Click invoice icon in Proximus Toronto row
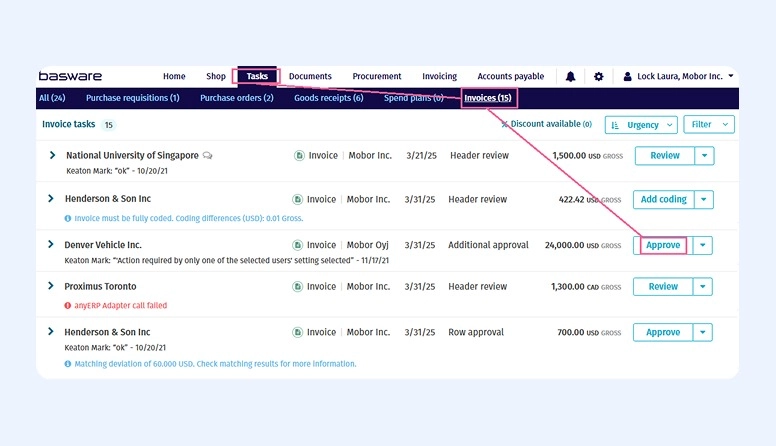Image resolution: width=776 pixels, height=446 pixels. tap(297, 287)
